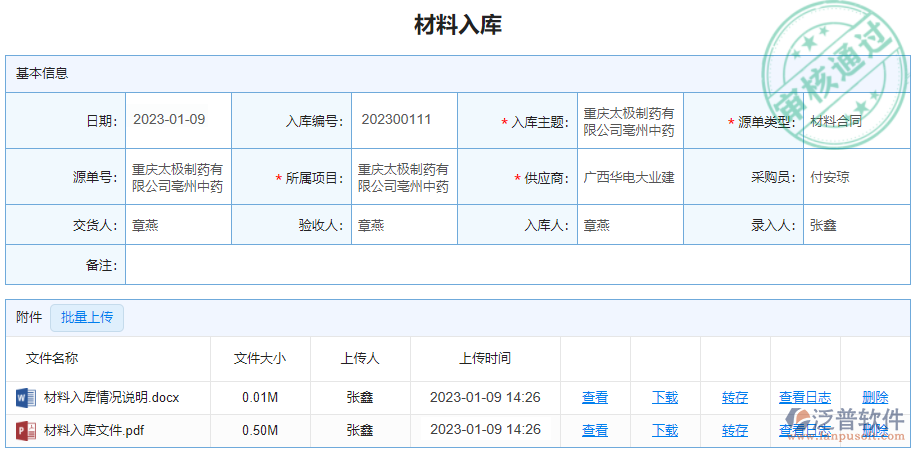
Task: Click the 文件大小 column header
Action: [x=260, y=358]
